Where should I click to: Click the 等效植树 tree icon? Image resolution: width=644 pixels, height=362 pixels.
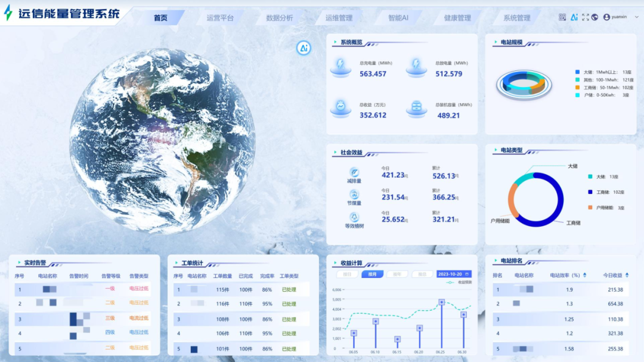click(x=354, y=217)
